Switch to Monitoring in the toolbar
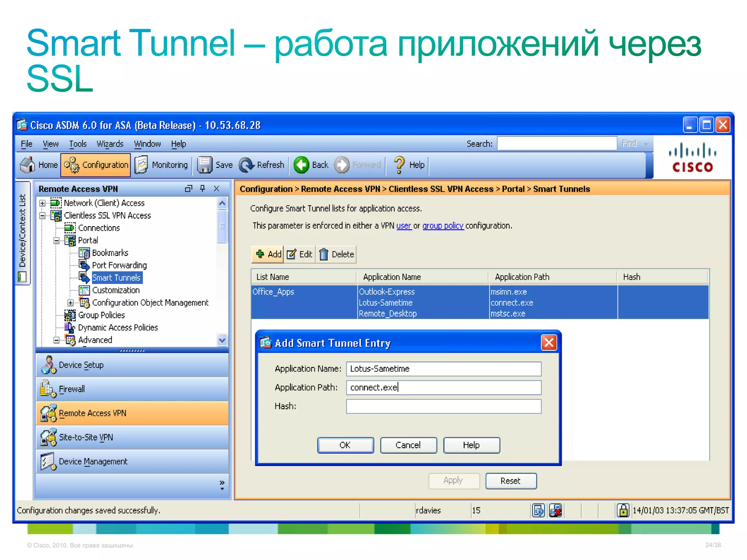Screen dimensions: 747x560 point(161,165)
